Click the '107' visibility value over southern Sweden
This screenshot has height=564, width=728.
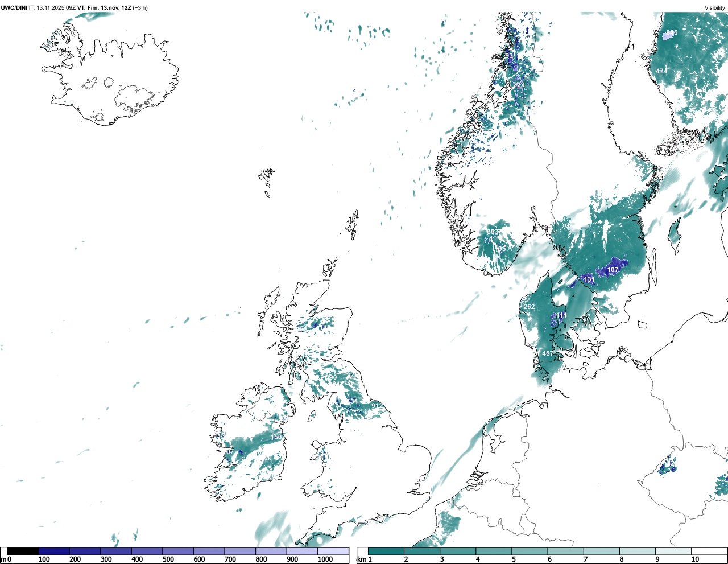coord(613,270)
